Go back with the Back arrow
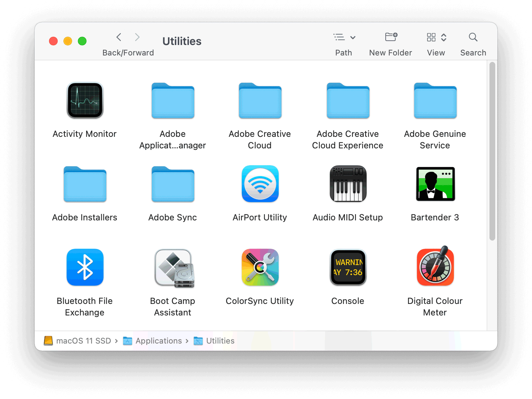The width and height of the screenshot is (532, 399). (x=119, y=37)
